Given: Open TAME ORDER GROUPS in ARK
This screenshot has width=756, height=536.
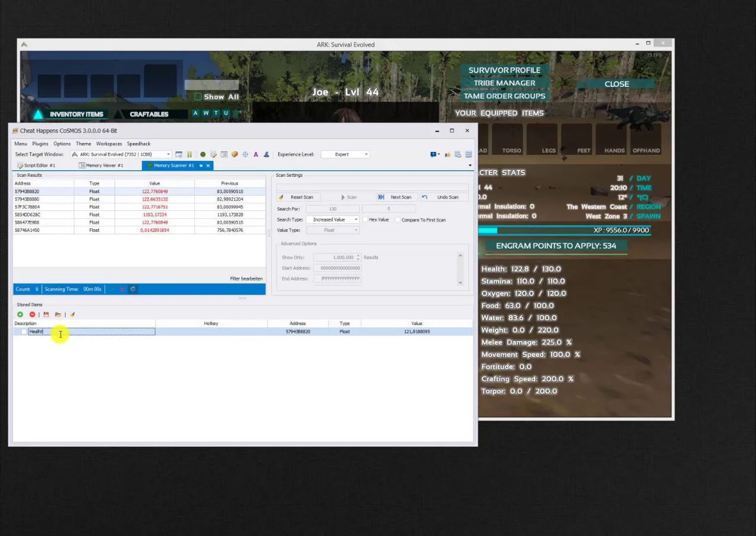Looking at the screenshot, I should tap(504, 96).
